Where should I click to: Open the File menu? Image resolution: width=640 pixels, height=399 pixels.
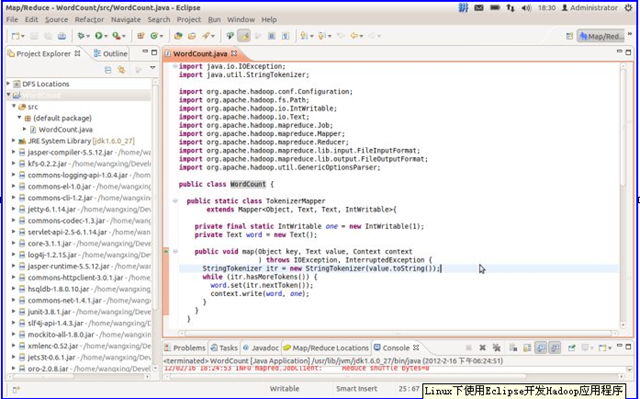(12, 20)
